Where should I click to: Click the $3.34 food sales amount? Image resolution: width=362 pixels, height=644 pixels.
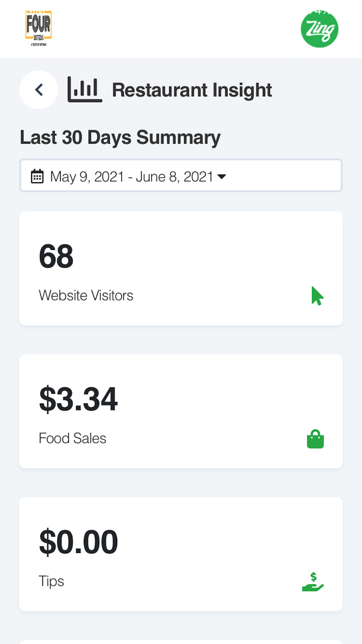(x=79, y=399)
